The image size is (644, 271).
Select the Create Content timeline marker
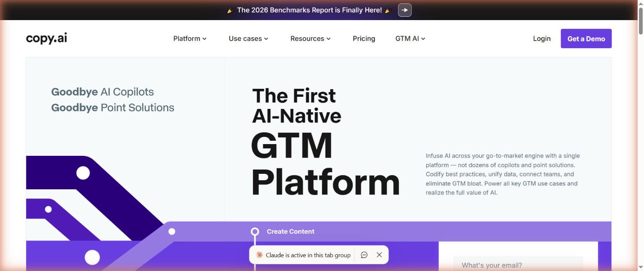coord(255,232)
